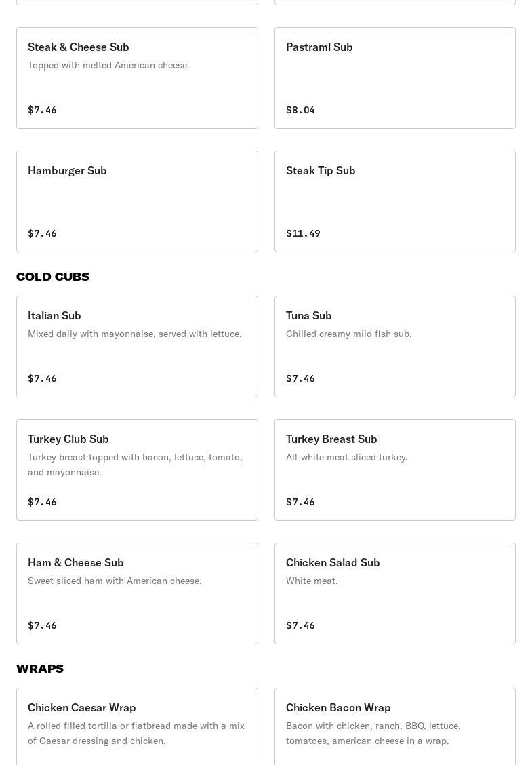Viewport: 532px width, 765px height.
Task: Open the Steak Tip Sub card
Action: (394, 201)
